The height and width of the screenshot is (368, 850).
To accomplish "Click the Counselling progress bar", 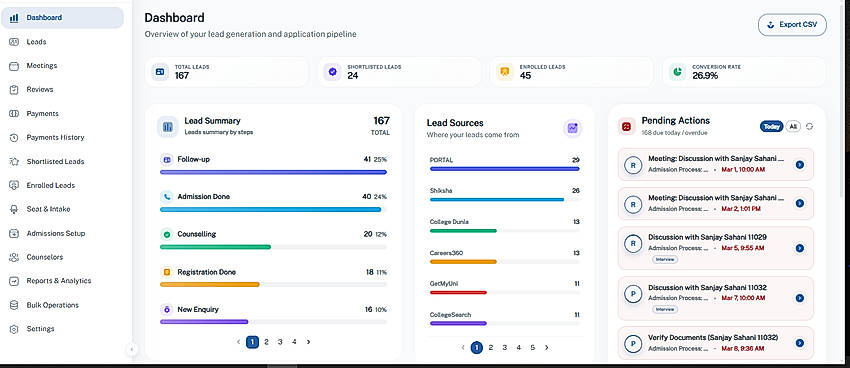I will pos(273,247).
